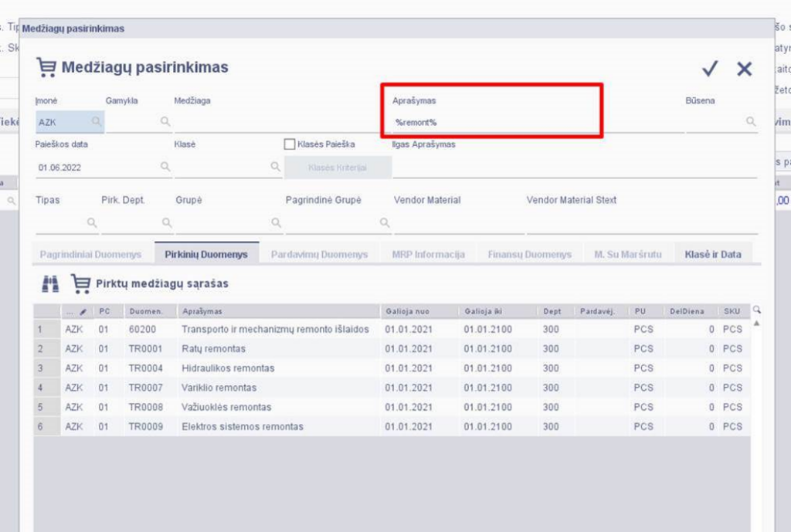Image resolution: width=791 pixels, height=532 pixels.
Task: Open date lookup for Paieškos data
Action: (x=165, y=167)
